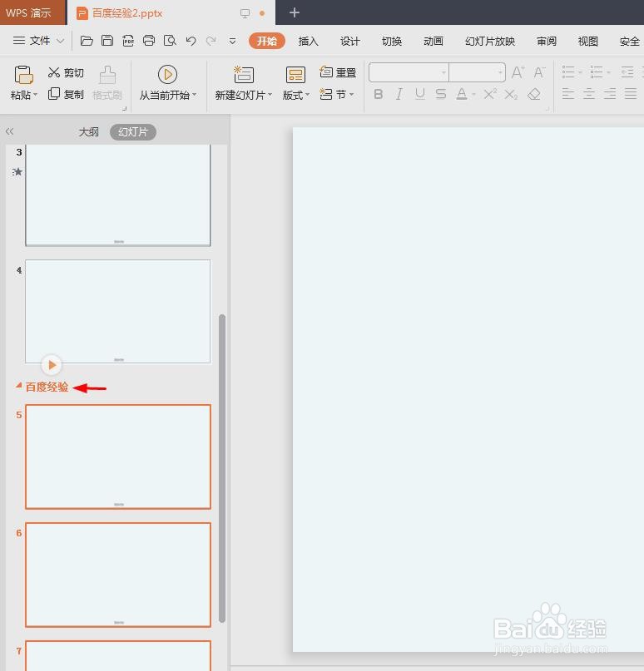644x671 pixels.
Task: Apply numbered list icon
Action: (597, 72)
